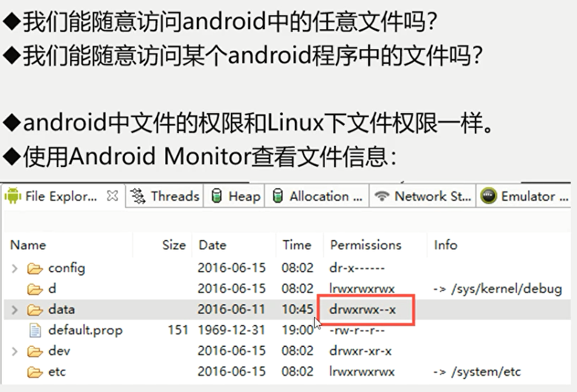Click the info -> /sys/kernel/debug
The image size is (577, 392).
(498, 289)
